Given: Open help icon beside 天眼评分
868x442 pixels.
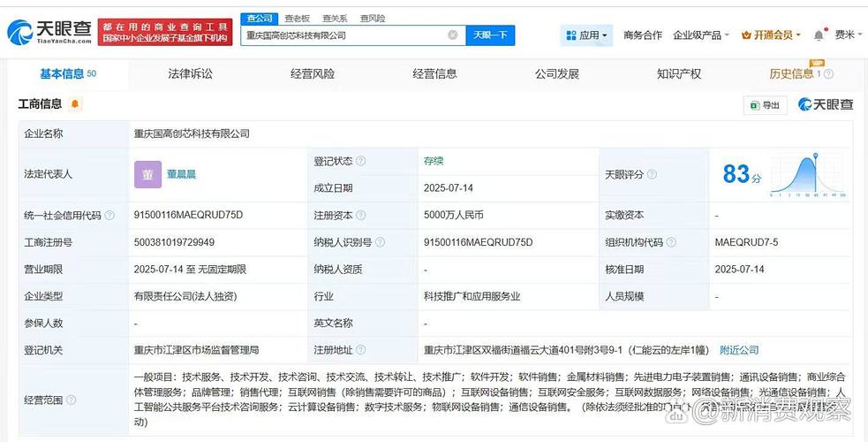Looking at the screenshot, I should [x=653, y=174].
